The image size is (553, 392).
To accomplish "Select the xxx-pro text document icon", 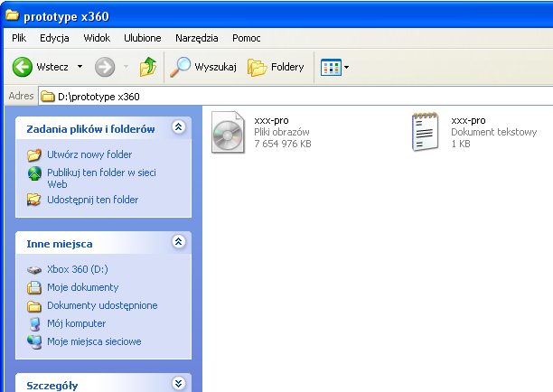I will tap(425, 132).
